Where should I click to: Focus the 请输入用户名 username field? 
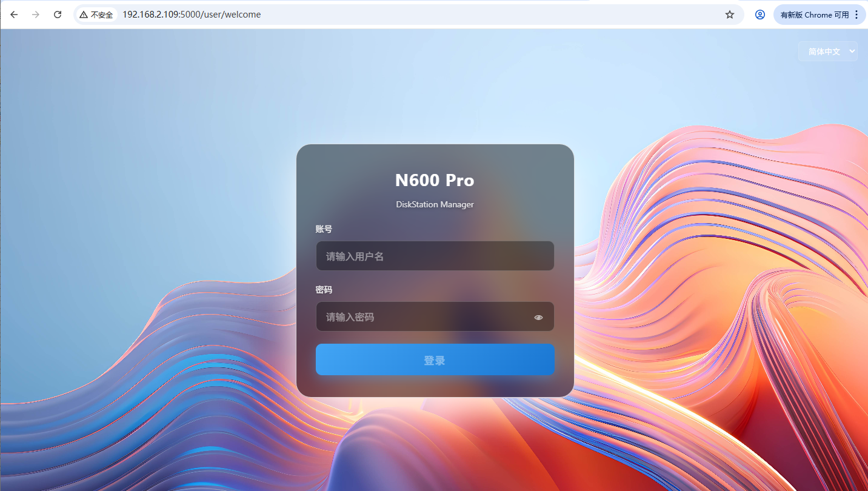click(x=435, y=256)
